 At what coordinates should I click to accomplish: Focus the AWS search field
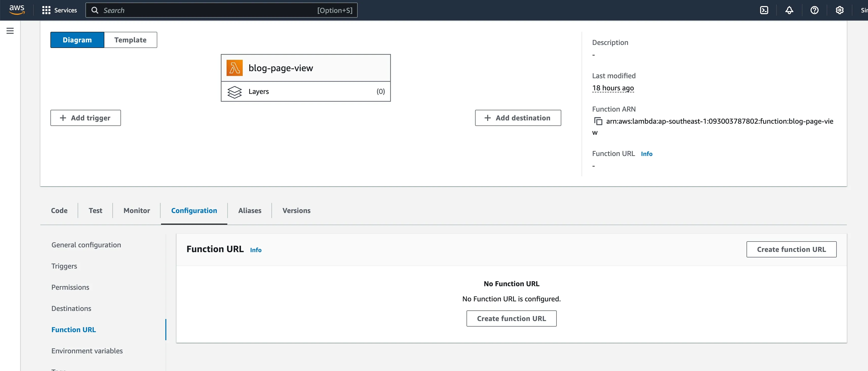[209, 10]
